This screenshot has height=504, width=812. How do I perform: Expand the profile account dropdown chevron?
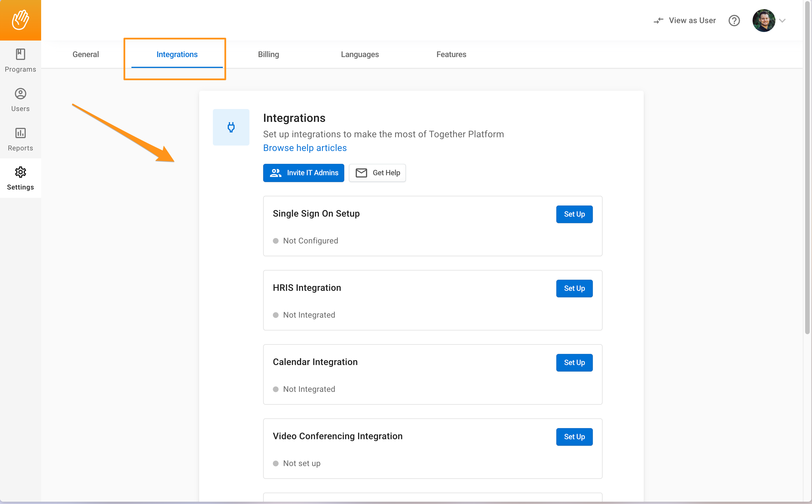point(783,20)
